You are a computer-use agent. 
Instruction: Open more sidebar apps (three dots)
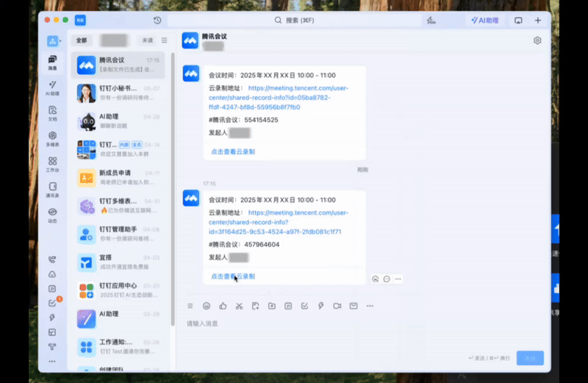[x=52, y=361]
